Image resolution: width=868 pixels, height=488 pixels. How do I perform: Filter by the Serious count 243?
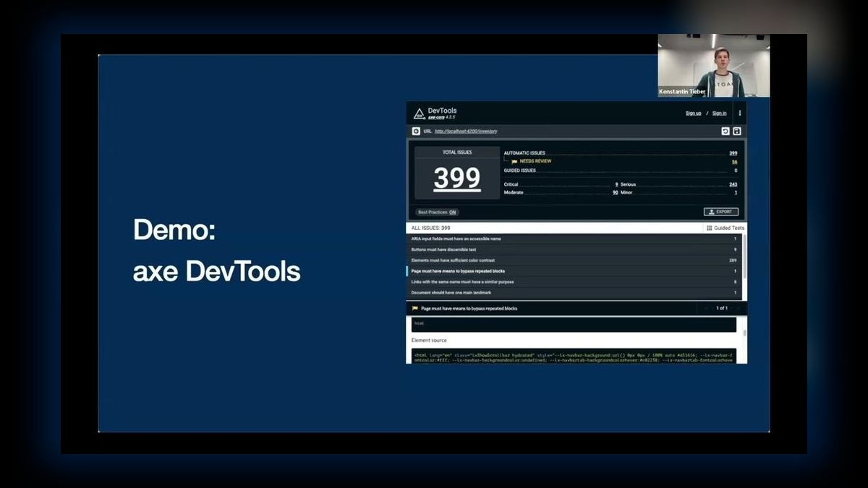point(733,184)
